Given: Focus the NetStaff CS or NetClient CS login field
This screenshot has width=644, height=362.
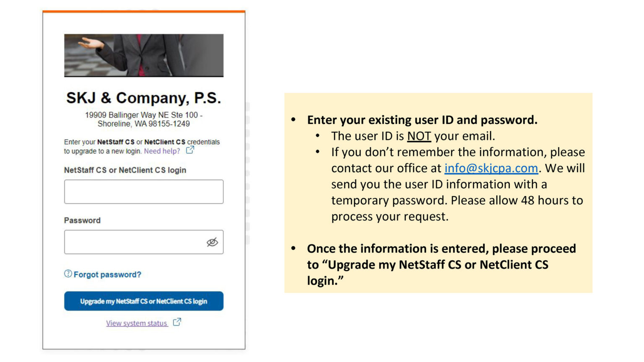Looking at the screenshot, I should pos(143,192).
